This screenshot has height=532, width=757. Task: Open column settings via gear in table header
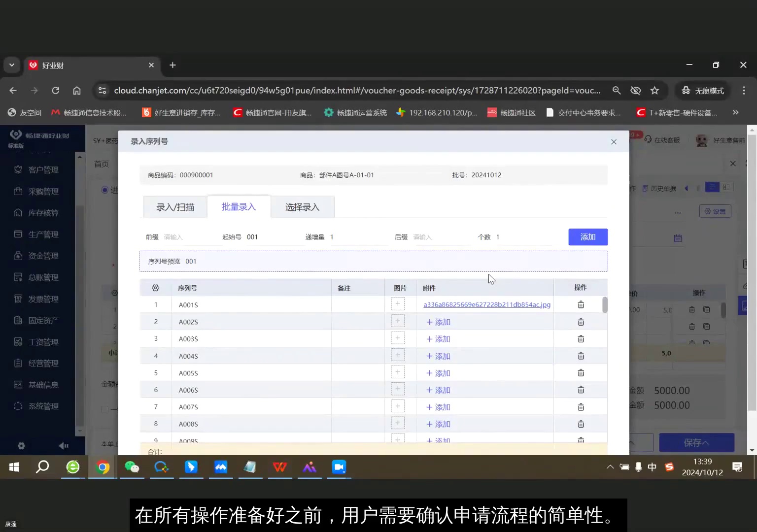coord(155,287)
